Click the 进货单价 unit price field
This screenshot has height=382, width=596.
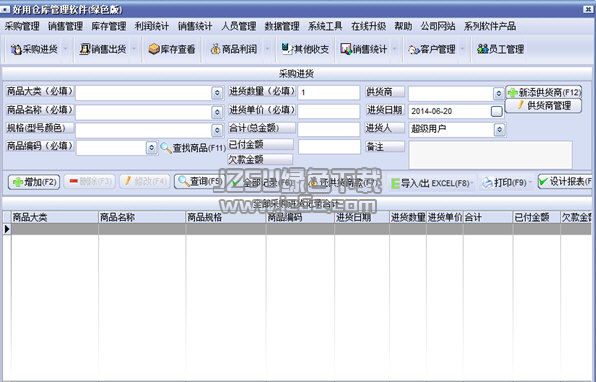pos(329,111)
